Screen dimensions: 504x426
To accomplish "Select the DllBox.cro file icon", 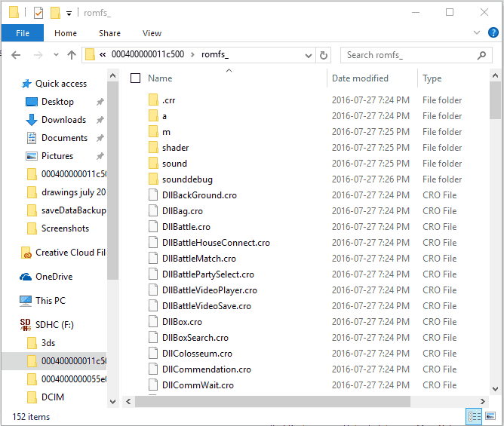I will [153, 322].
